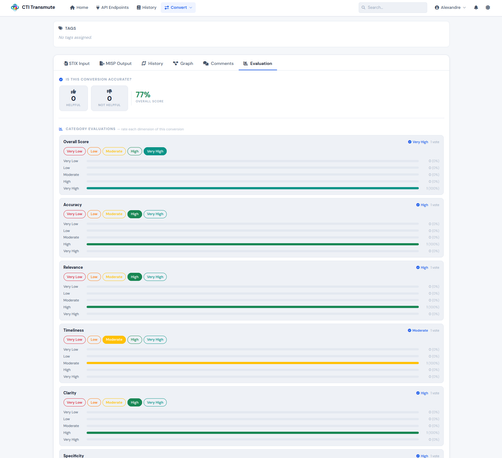Click the Specificity category heading
The height and width of the screenshot is (458, 502).
pyautogui.click(x=74, y=455)
